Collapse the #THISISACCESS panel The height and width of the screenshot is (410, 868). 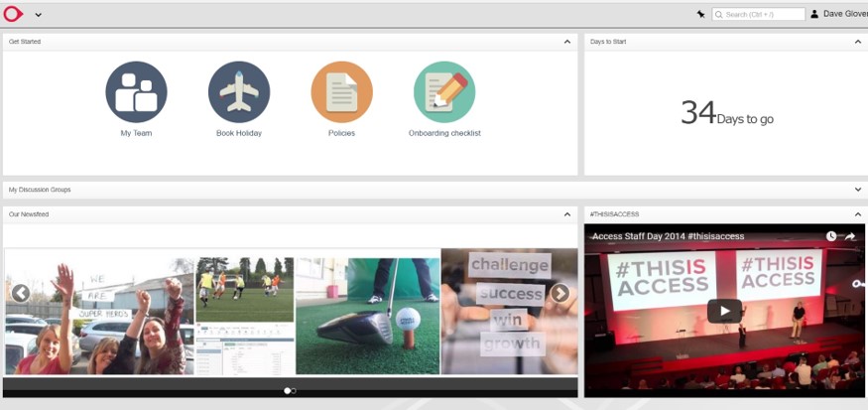pos(858,214)
